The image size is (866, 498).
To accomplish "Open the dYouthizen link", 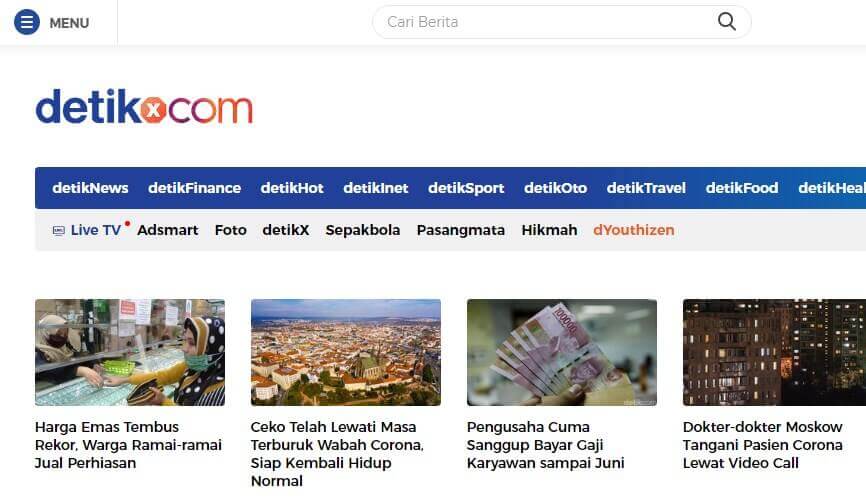I will 633,230.
